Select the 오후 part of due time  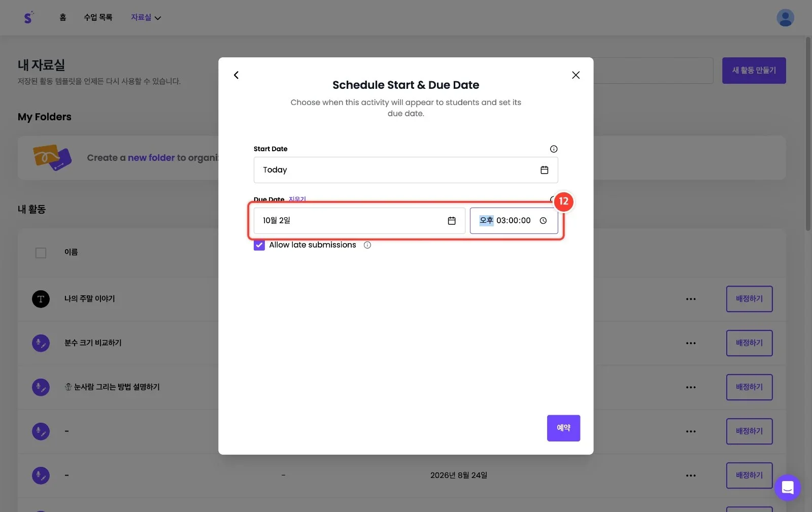(x=486, y=221)
